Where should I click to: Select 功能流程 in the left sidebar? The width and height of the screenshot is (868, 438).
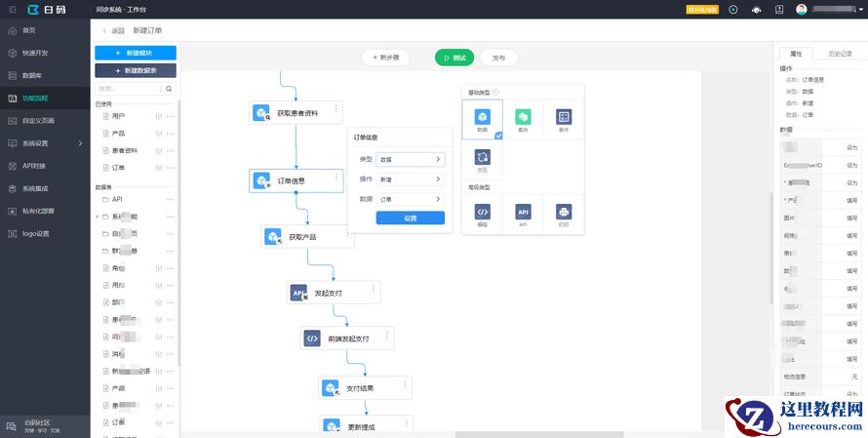(x=45, y=98)
